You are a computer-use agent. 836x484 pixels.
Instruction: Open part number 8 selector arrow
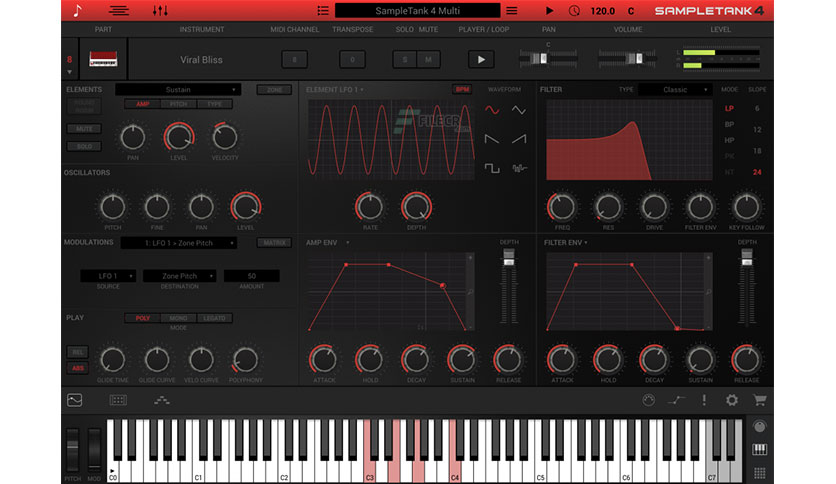pos(69,72)
